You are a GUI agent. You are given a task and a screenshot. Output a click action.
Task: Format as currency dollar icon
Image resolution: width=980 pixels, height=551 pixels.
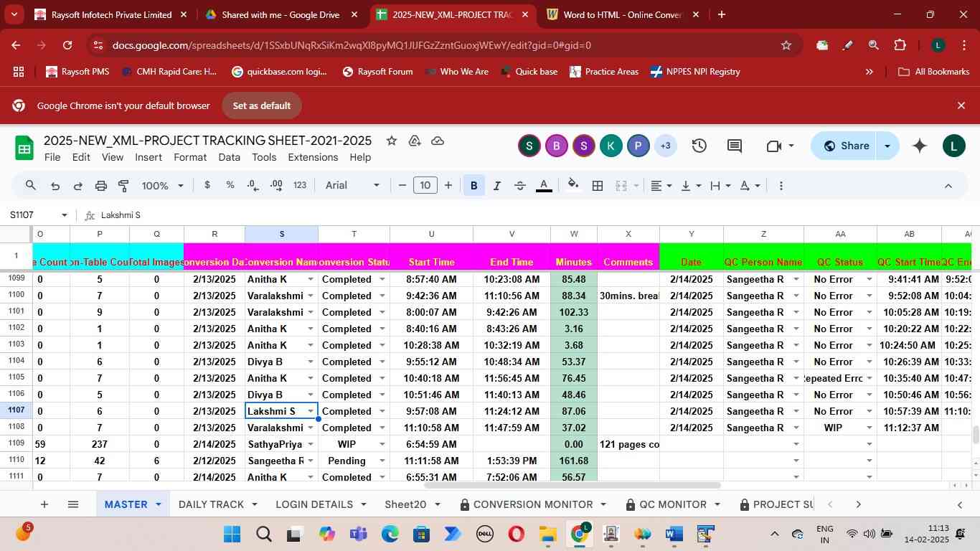click(207, 185)
